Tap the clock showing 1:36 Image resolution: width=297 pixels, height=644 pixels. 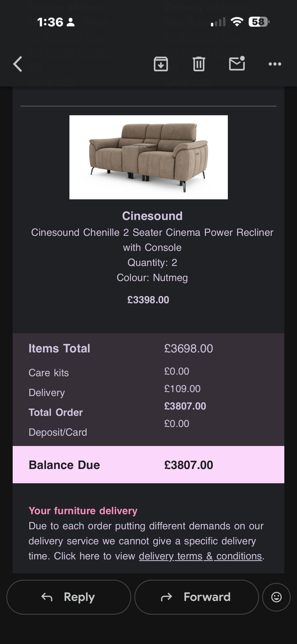tap(50, 22)
